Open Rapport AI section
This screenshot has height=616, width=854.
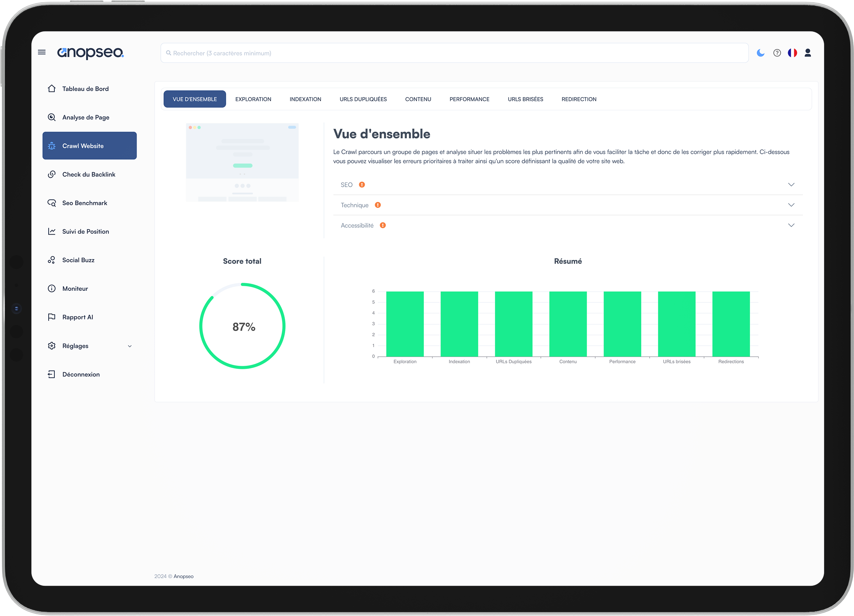(77, 317)
